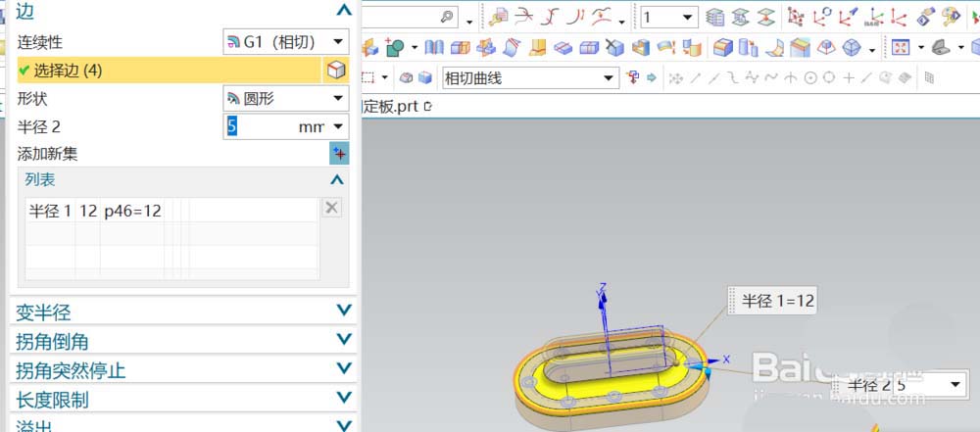
Task: Click the Fit view icon
Action: [901, 47]
